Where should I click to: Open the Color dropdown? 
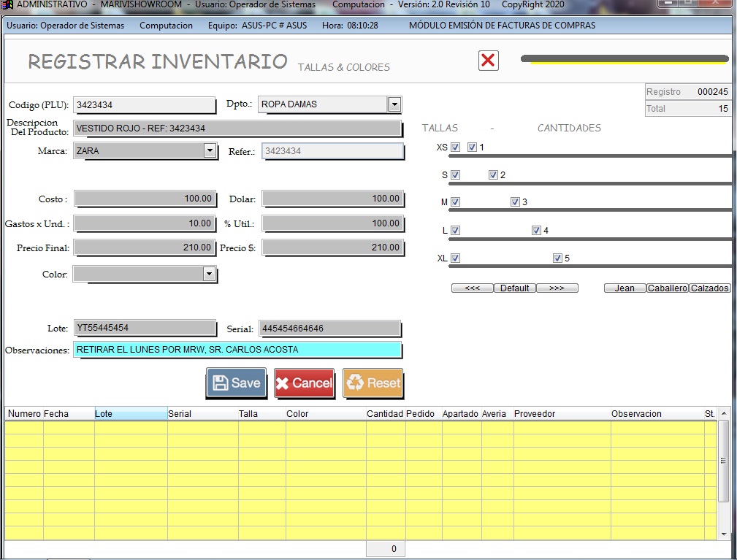[209, 274]
